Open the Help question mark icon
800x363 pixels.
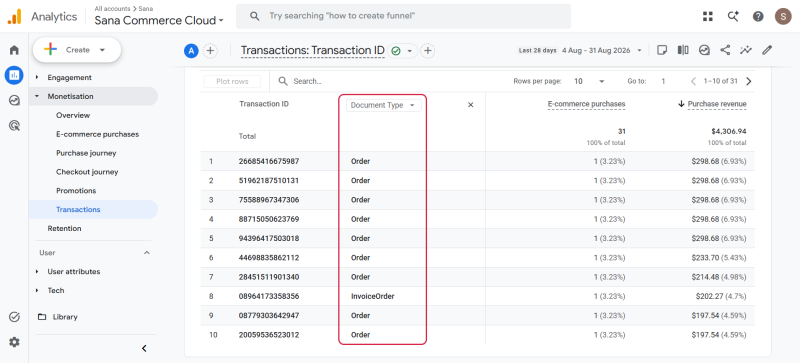758,16
